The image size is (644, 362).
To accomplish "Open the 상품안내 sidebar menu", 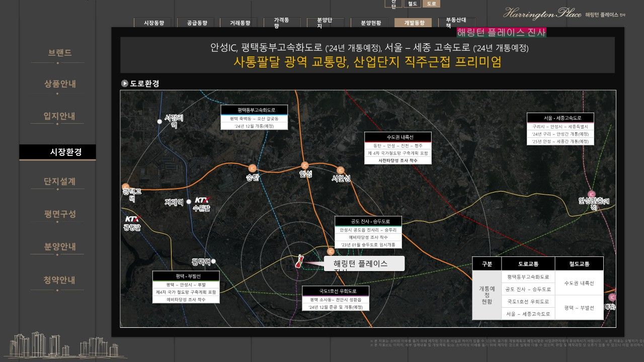I will coord(60,84).
